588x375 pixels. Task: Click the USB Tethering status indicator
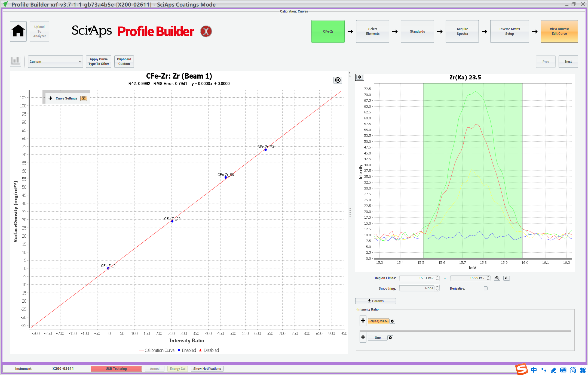pos(116,368)
